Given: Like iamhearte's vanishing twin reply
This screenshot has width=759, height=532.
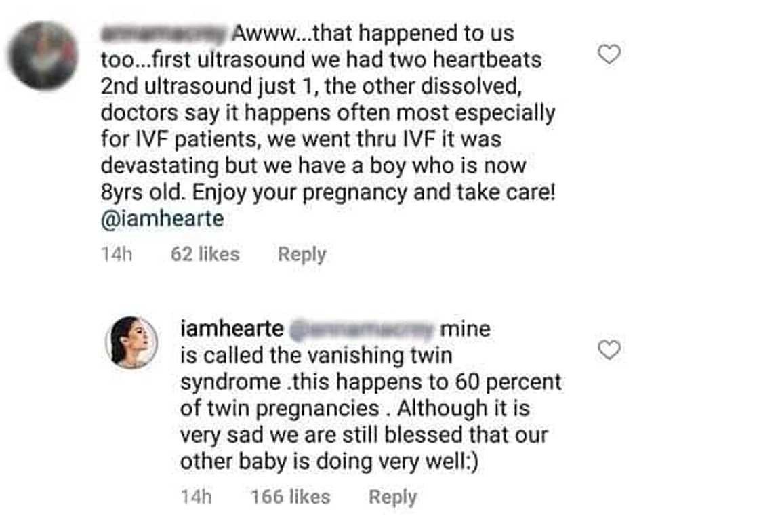Looking at the screenshot, I should [x=610, y=350].
